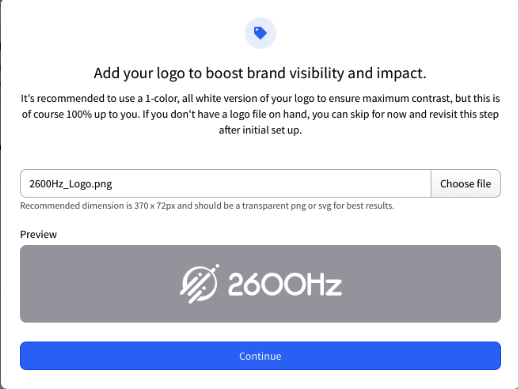
Task: Click the light blue circle behind tag icon
Action: pyautogui.click(x=260, y=33)
